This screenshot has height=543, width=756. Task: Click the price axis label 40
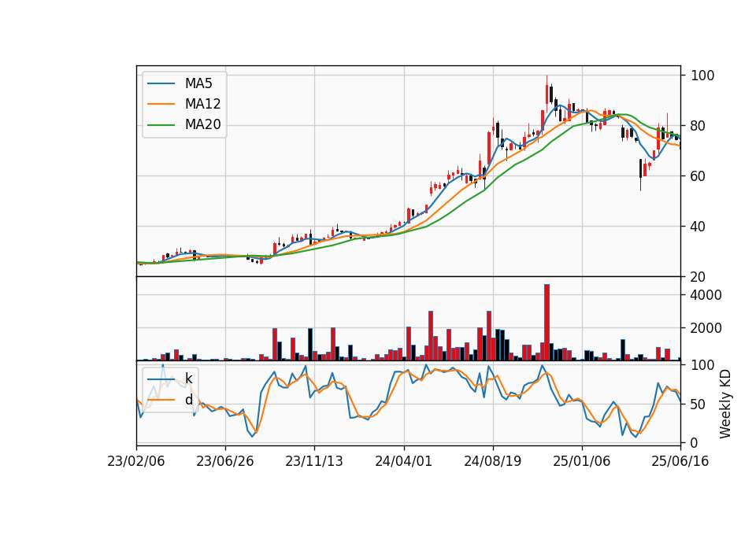pos(698,227)
